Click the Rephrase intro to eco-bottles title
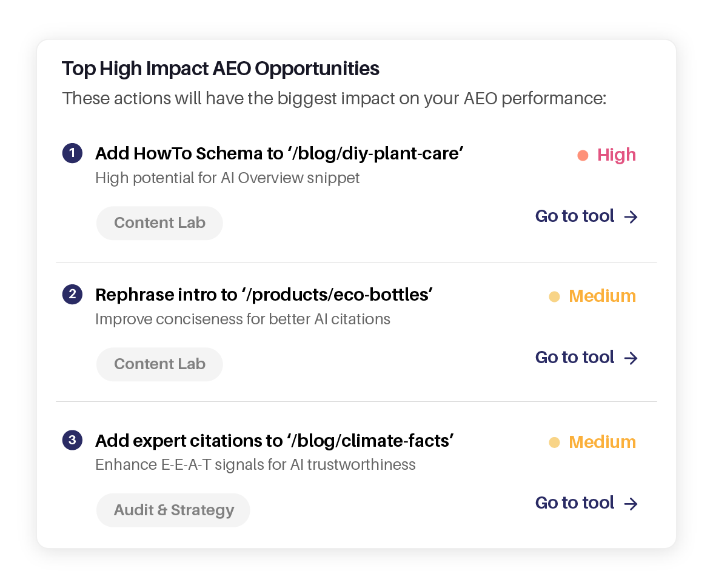Viewport: 713px width, 588px height. pyautogui.click(x=264, y=295)
